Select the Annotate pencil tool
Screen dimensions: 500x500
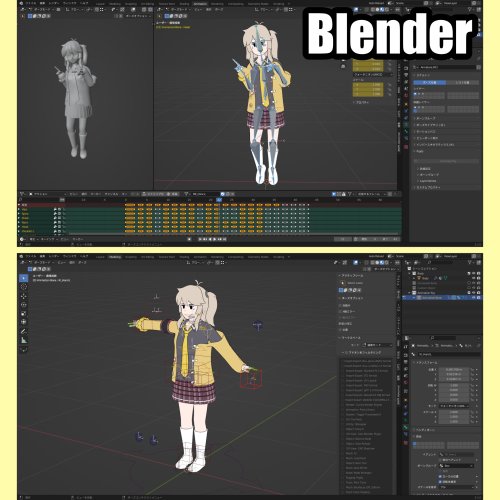(x=24, y=331)
